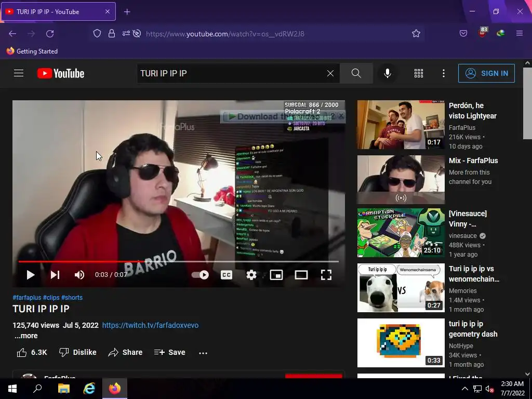Toggle closed captions in player

coord(227,275)
